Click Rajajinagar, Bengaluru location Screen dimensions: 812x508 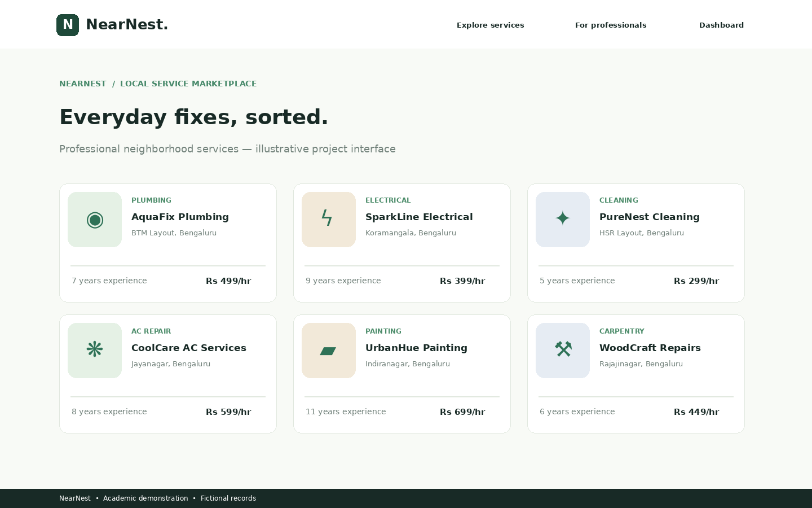point(641,364)
